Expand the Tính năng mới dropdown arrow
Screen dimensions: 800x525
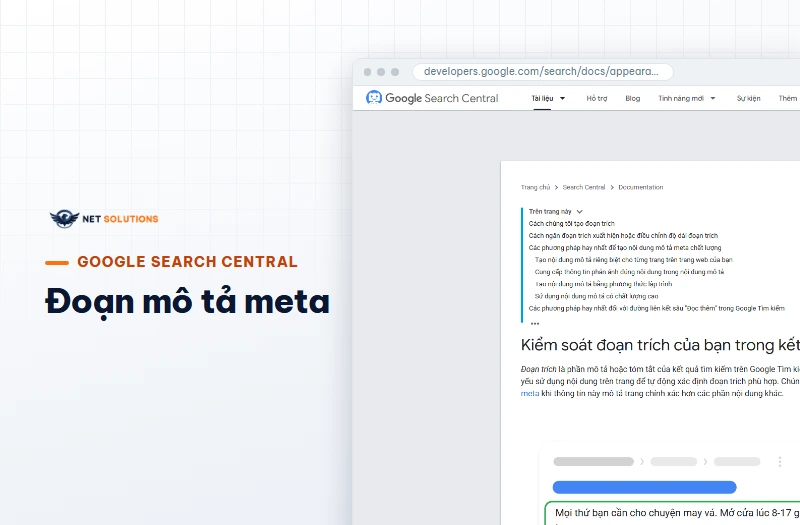[713, 98]
